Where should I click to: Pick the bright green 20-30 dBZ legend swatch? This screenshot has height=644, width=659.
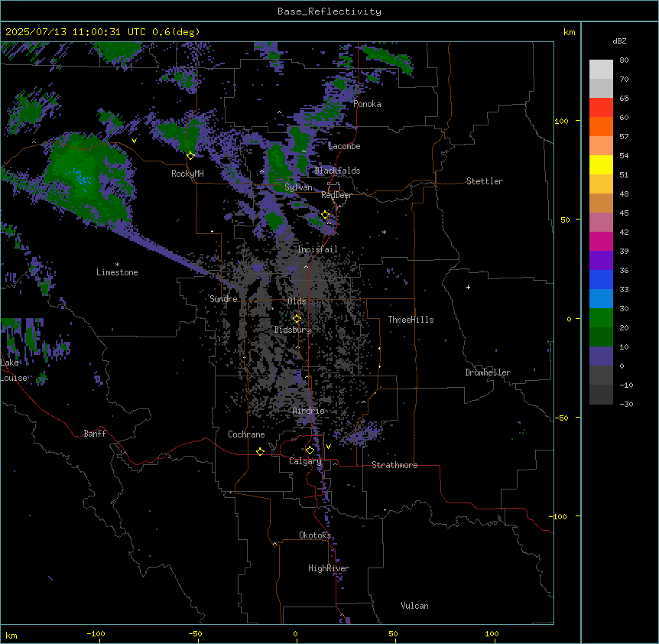pyautogui.click(x=601, y=318)
